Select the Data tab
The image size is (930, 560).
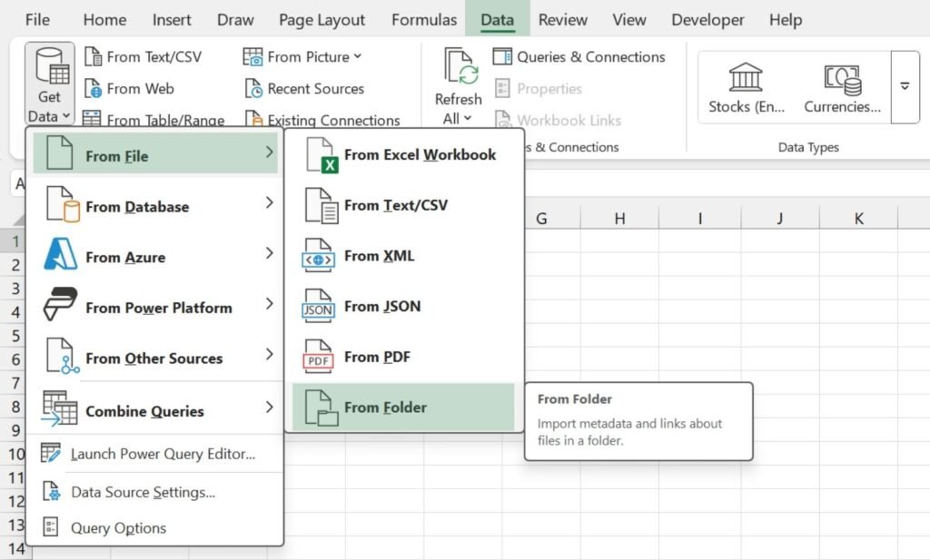point(497,20)
